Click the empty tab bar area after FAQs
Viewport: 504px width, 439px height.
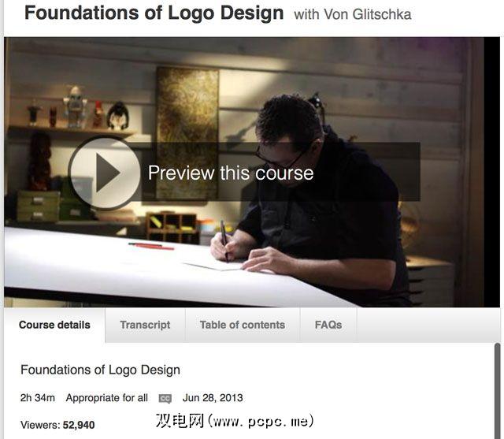[428, 325]
